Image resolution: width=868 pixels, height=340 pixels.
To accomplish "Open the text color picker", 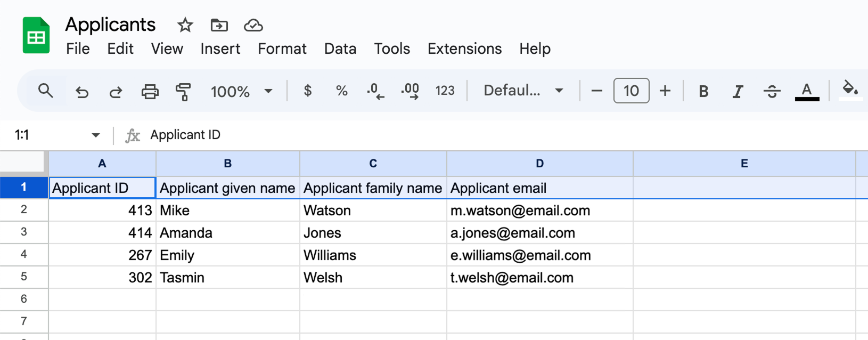I will click(x=807, y=91).
